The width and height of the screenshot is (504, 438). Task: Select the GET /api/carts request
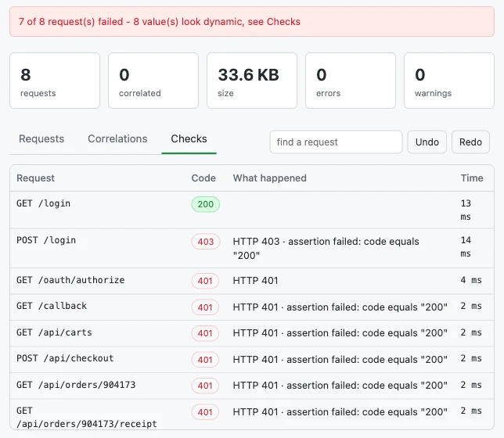click(252, 333)
